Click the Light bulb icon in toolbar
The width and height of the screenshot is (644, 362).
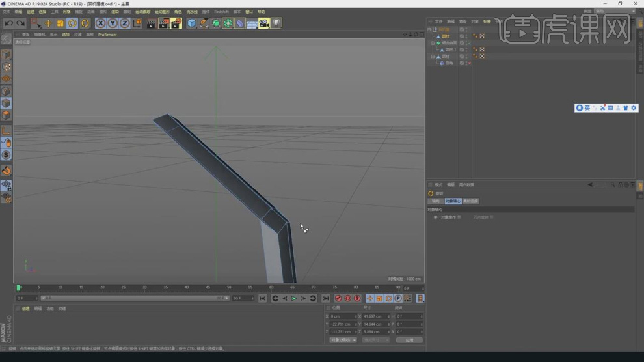click(x=276, y=23)
